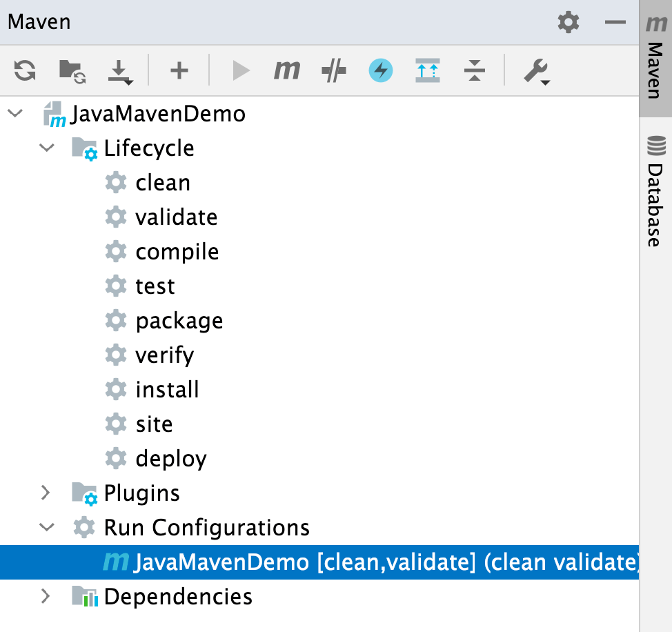Execute a Maven goal via the m icon
The image size is (672, 632).
pyautogui.click(x=286, y=70)
